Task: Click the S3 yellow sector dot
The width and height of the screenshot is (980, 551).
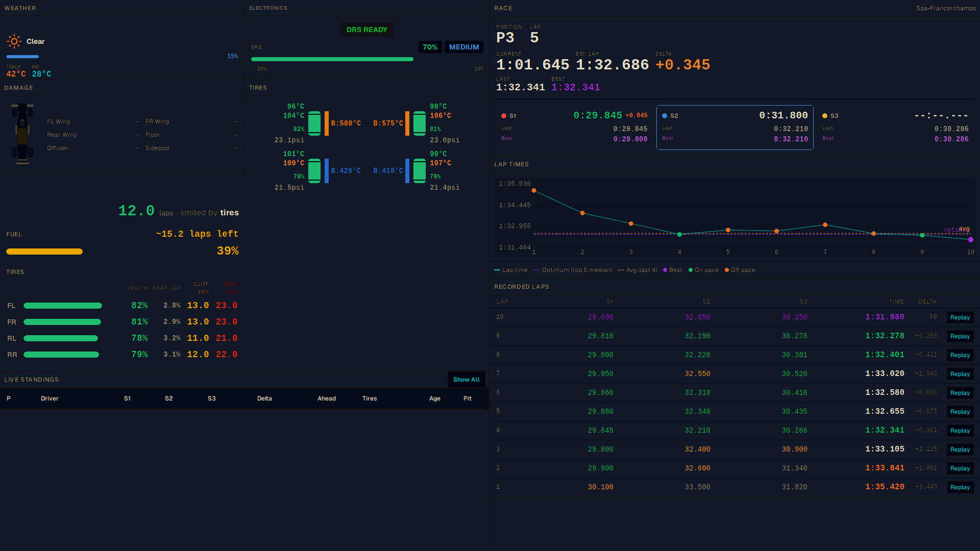Action: (x=825, y=116)
